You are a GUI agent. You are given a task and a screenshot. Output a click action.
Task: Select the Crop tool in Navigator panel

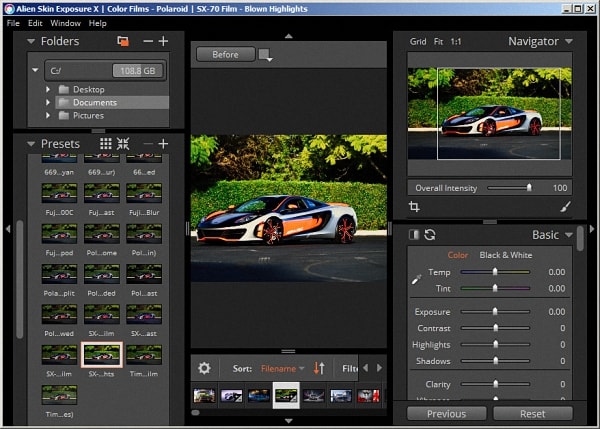(414, 207)
